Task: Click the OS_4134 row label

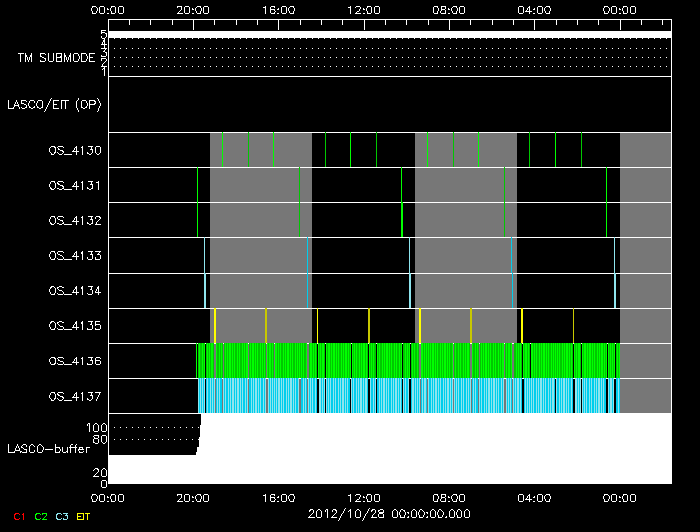Action: (75, 291)
